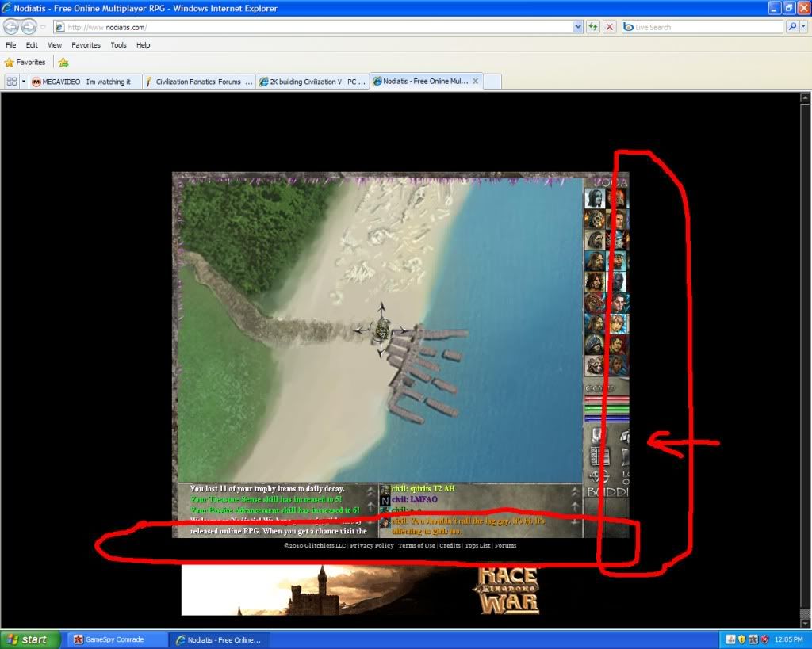Open the Terms of Use link

click(x=416, y=545)
